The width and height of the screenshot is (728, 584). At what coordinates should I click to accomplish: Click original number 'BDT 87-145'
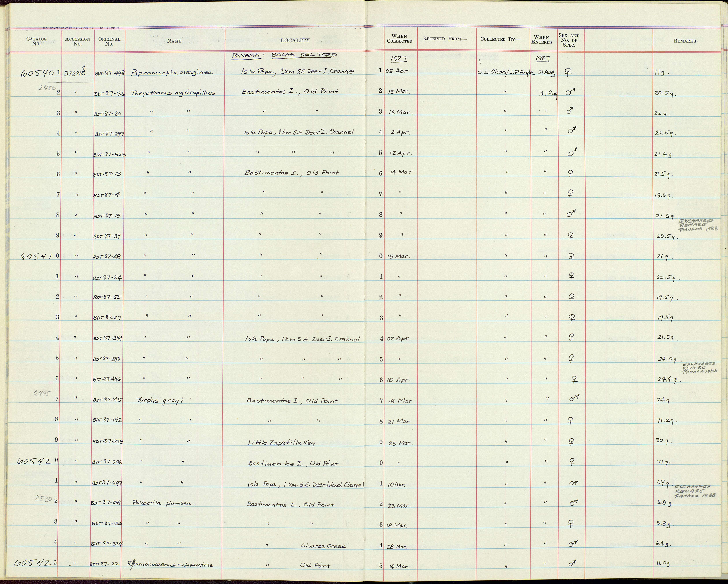(107, 400)
